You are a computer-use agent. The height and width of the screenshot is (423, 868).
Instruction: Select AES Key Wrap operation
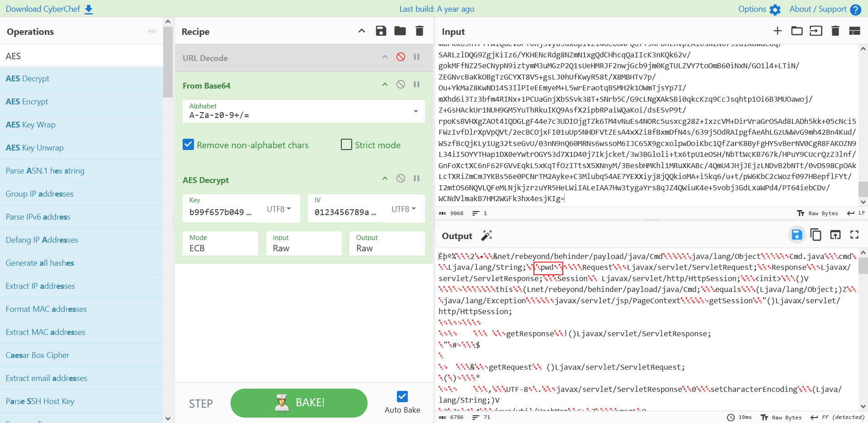(81, 125)
